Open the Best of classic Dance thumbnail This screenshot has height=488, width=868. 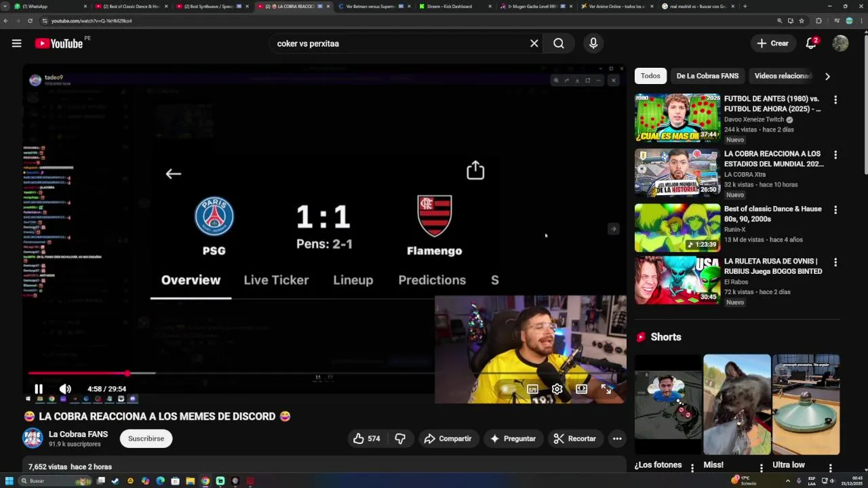tap(677, 228)
